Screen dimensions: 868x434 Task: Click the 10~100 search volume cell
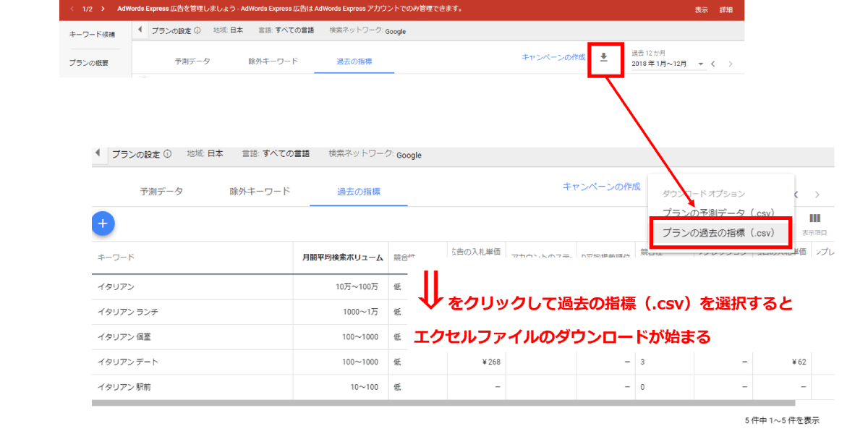point(365,387)
